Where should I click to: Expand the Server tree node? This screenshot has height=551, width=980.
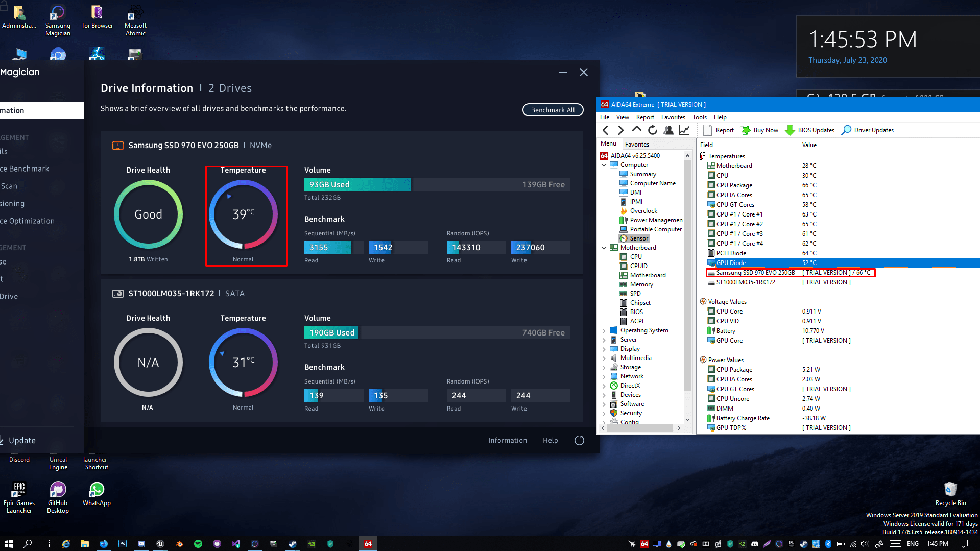pos(604,340)
